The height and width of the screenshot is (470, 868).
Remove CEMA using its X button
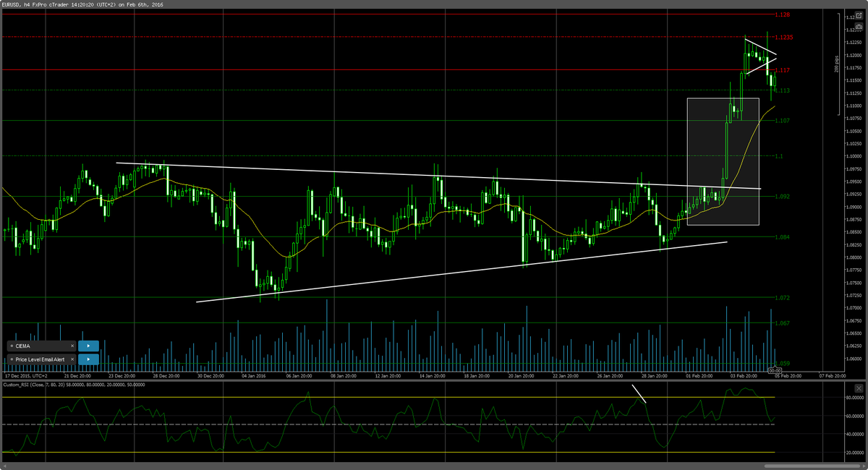(x=72, y=346)
